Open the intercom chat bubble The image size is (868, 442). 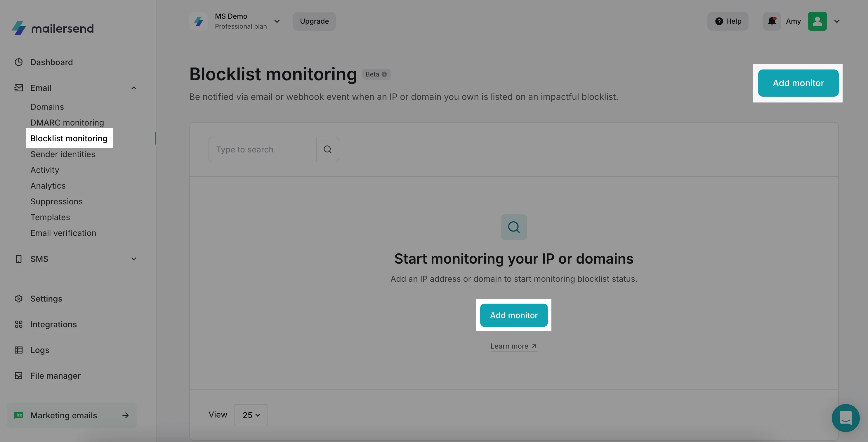tap(845, 418)
